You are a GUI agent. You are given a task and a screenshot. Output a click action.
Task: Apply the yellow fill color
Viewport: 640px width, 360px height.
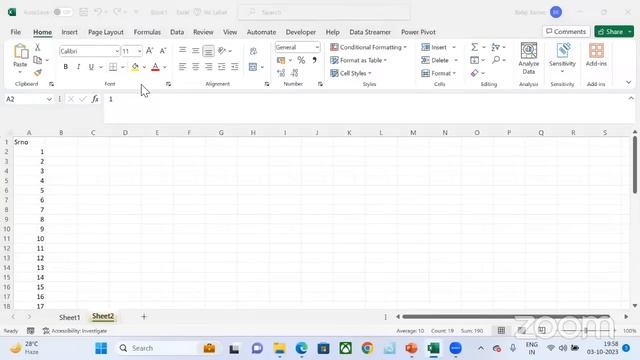pyautogui.click(x=135, y=67)
